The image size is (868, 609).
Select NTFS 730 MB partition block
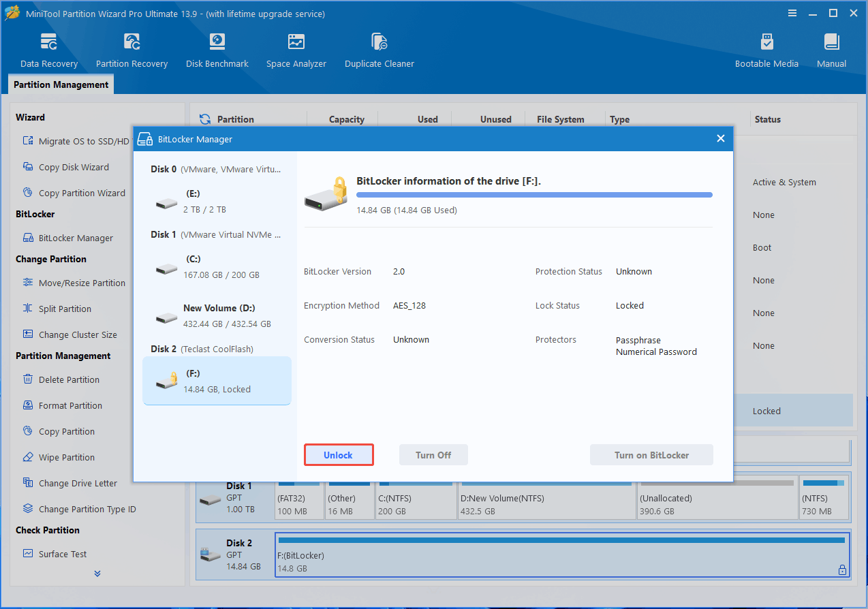pyautogui.click(x=824, y=498)
